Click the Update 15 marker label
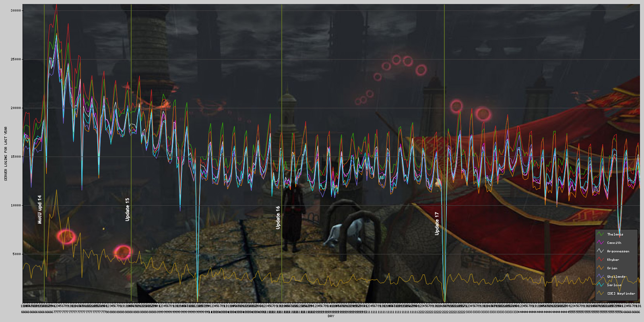 tap(127, 209)
